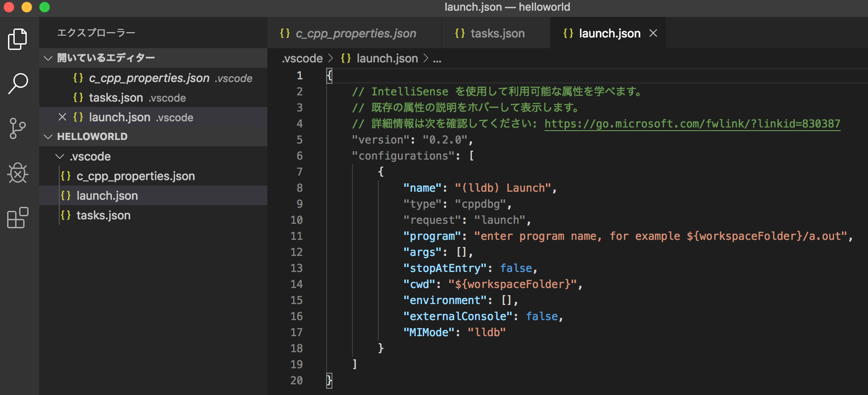Select the launch.json tab

(x=608, y=33)
